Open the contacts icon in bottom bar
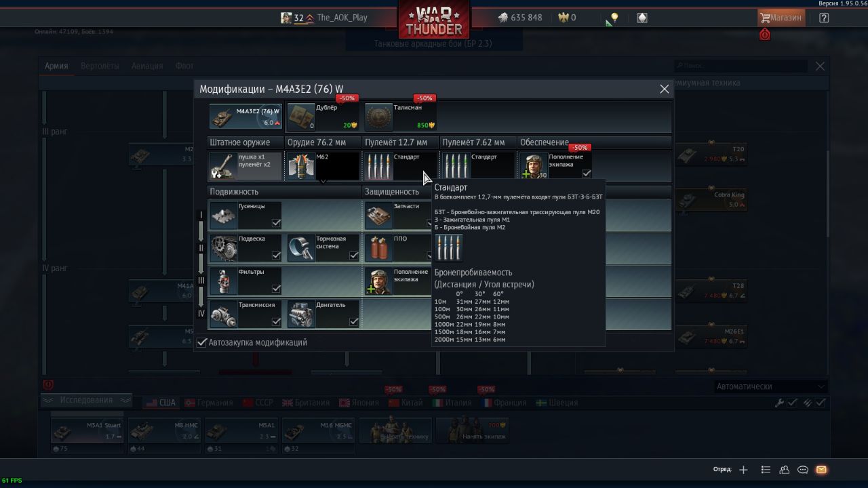 (785, 470)
